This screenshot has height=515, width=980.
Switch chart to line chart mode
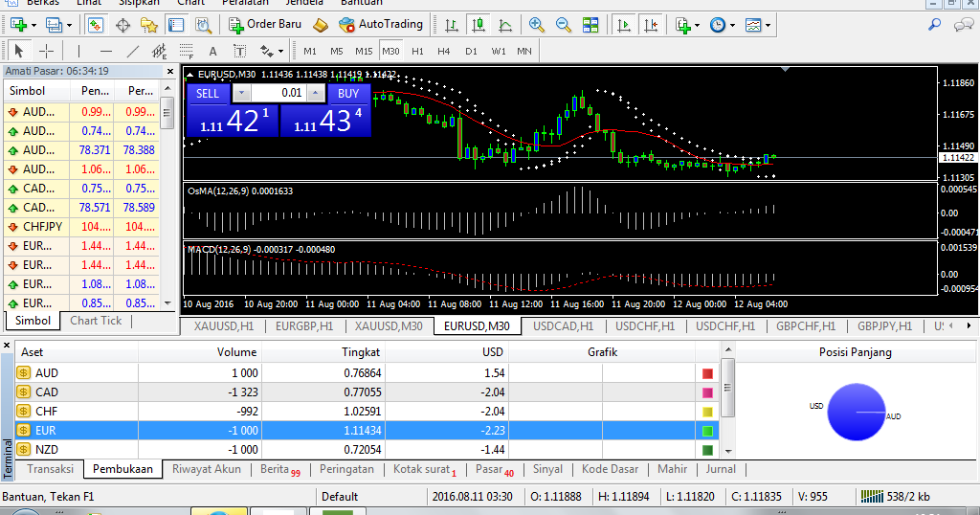505,25
